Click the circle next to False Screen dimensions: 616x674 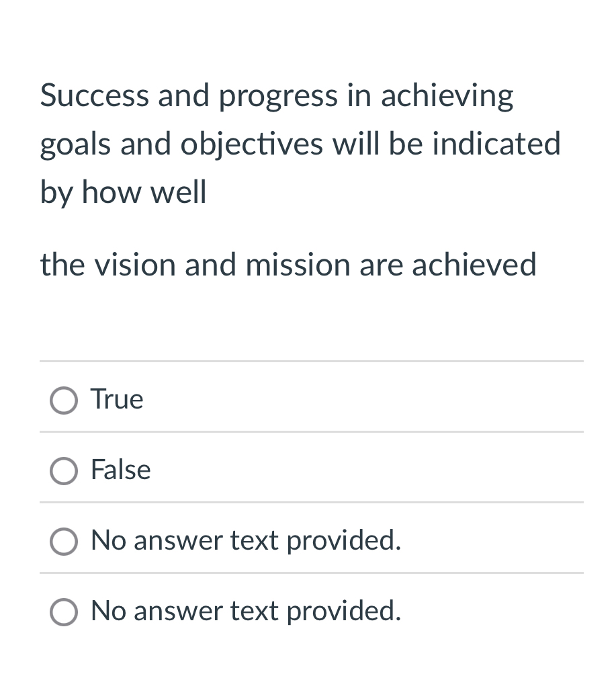pos(63,470)
